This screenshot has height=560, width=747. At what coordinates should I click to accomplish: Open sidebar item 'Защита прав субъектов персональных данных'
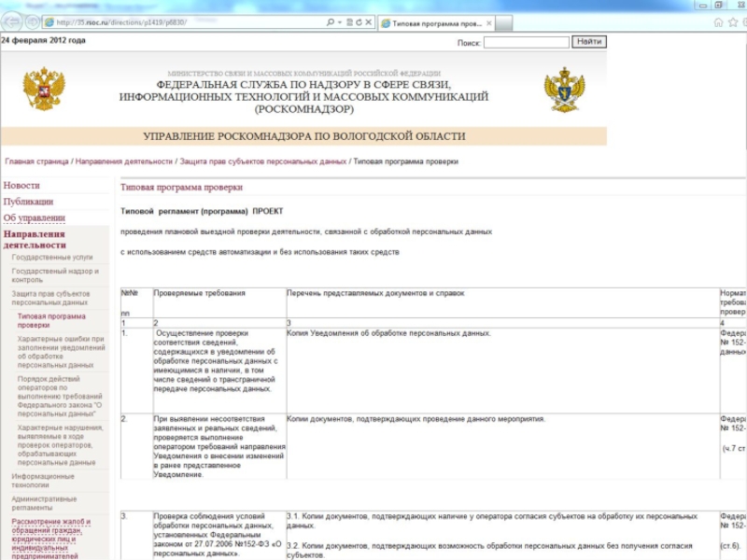pyautogui.click(x=51, y=298)
